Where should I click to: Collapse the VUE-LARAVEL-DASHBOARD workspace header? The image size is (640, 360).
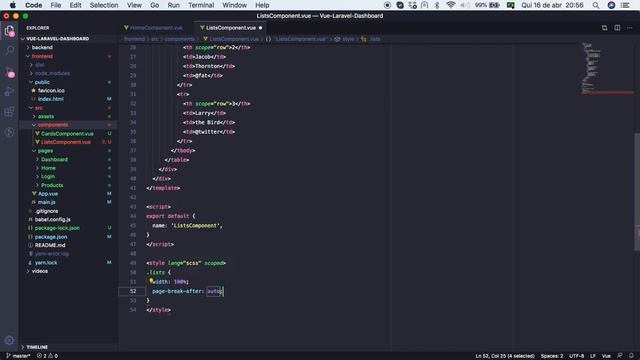coord(57,39)
